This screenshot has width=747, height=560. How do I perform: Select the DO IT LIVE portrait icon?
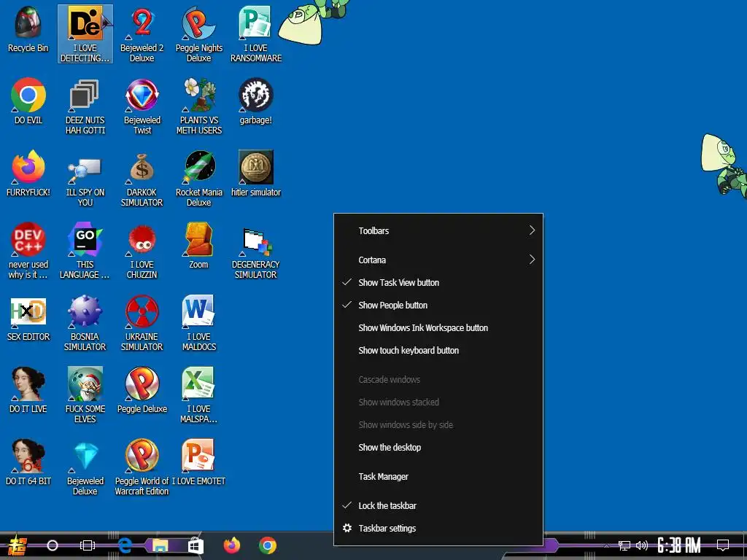coord(28,390)
